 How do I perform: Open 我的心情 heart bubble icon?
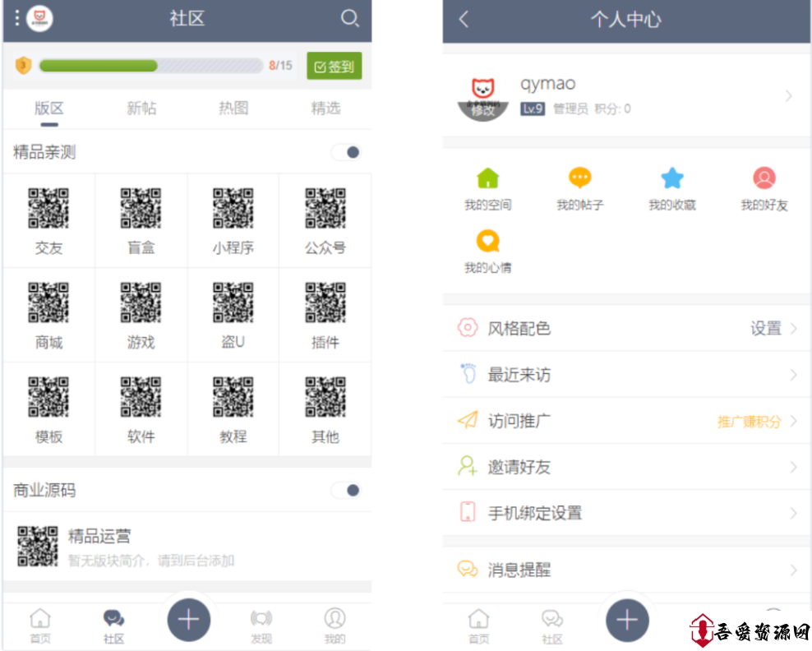tap(488, 241)
